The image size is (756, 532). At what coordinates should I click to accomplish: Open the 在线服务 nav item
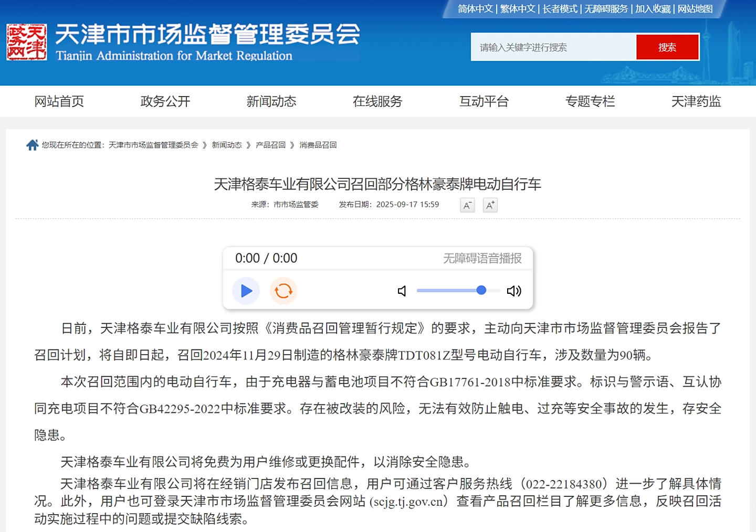pos(377,101)
